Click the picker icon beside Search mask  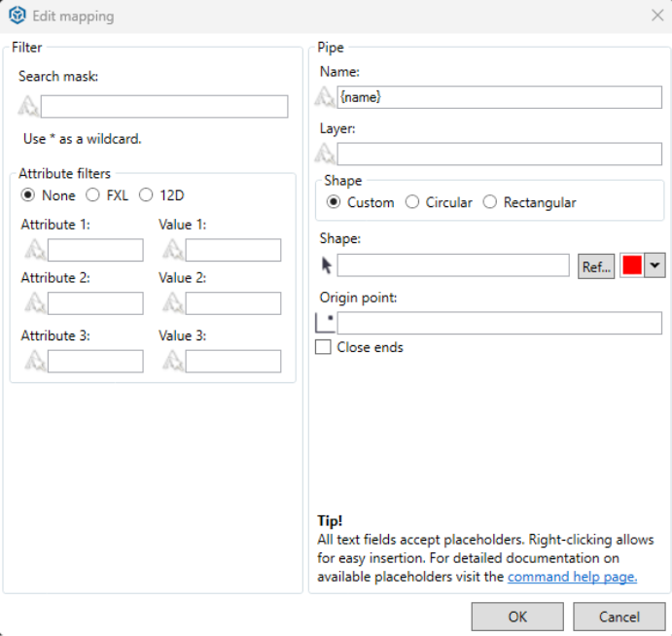[29, 106]
